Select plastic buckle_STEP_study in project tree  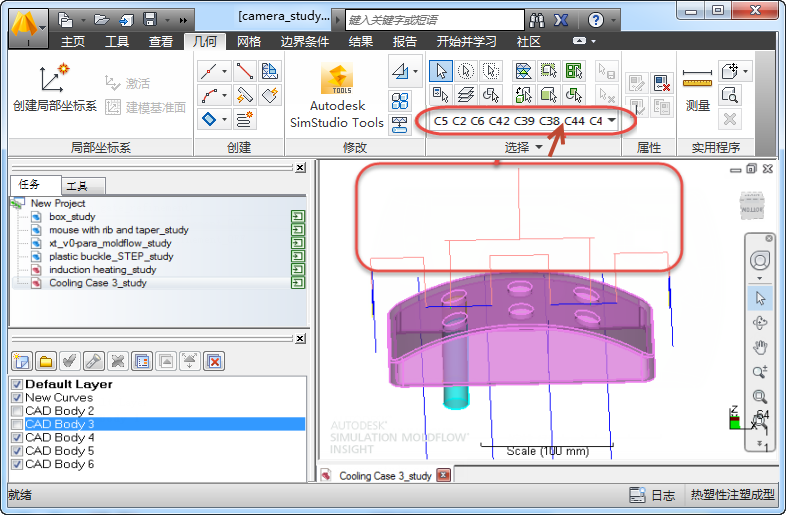(x=111, y=256)
